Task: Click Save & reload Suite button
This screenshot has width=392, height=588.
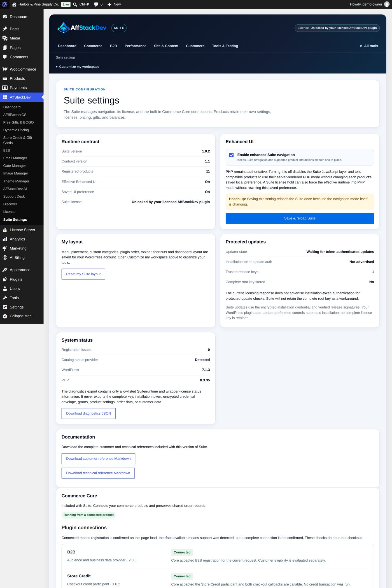Action: (300, 218)
